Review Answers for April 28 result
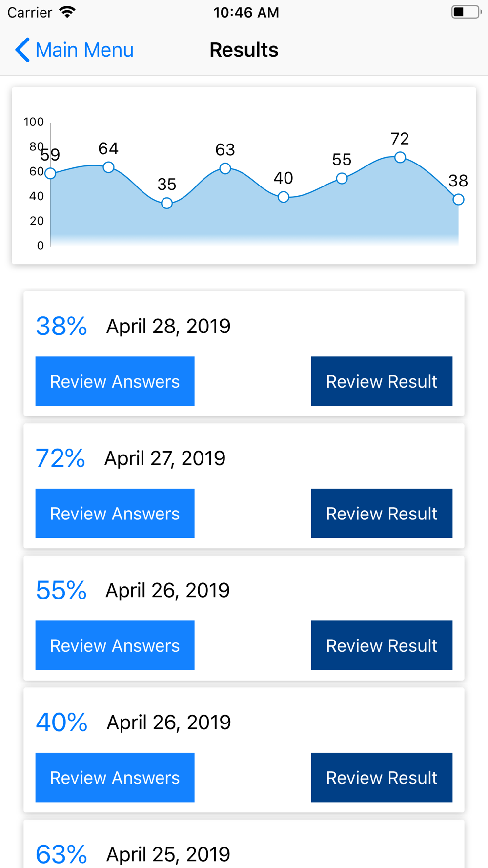Image resolution: width=488 pixels, height=868 pixels. (x=115, y=381)
